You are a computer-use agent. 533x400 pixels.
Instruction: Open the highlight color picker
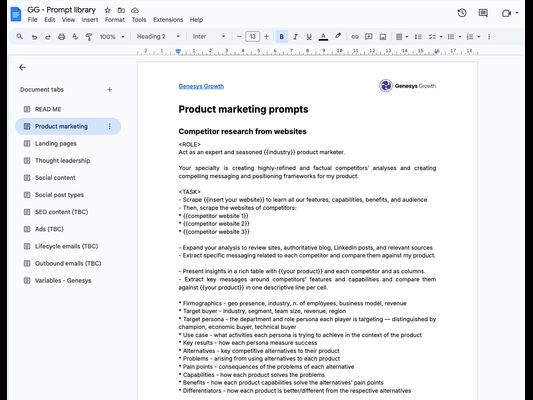point(338,36)
